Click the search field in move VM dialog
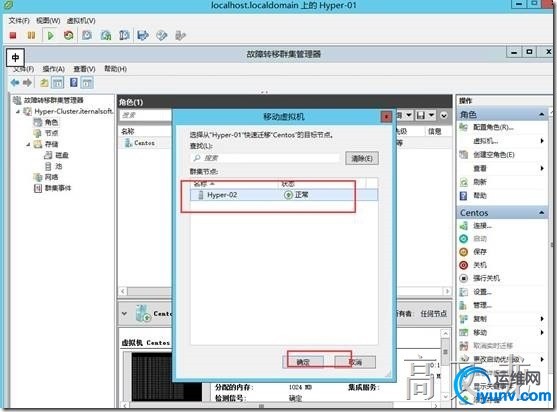 (x=265, y=158)
